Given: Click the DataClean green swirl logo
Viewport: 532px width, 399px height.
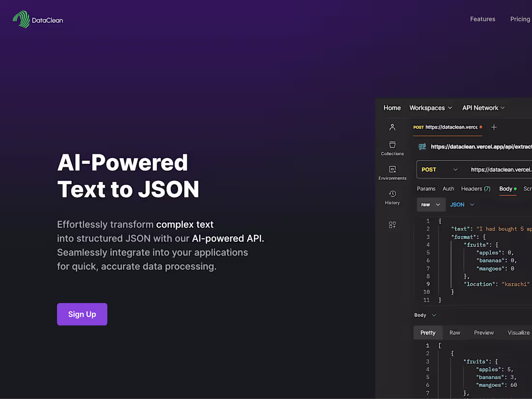Looking at the screenshot, I should (x=22, y=19).
